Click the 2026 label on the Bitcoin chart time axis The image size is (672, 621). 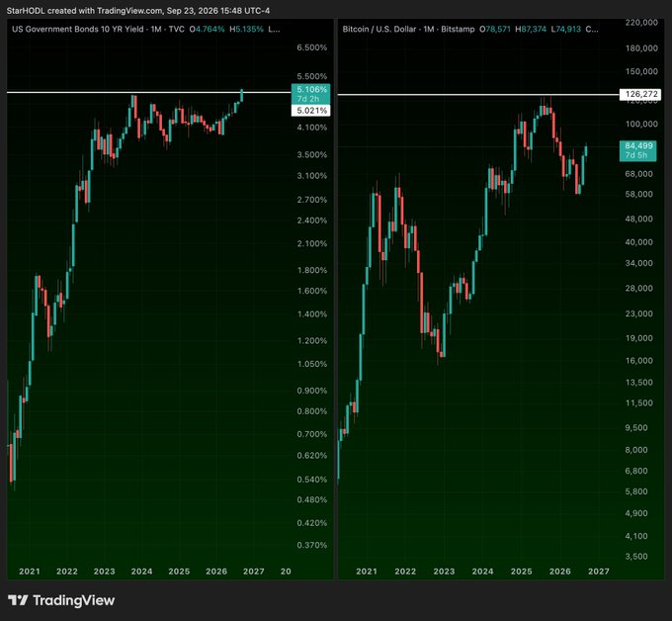(560, 572)
